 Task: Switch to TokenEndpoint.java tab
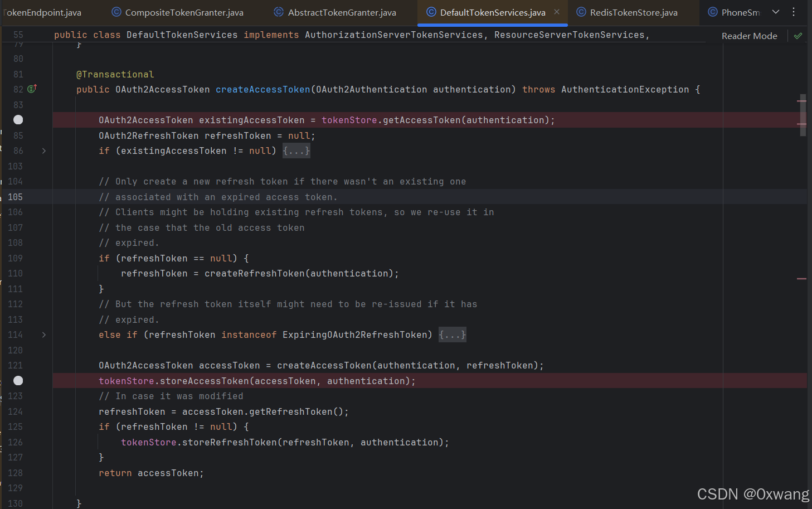pos(42,12)
